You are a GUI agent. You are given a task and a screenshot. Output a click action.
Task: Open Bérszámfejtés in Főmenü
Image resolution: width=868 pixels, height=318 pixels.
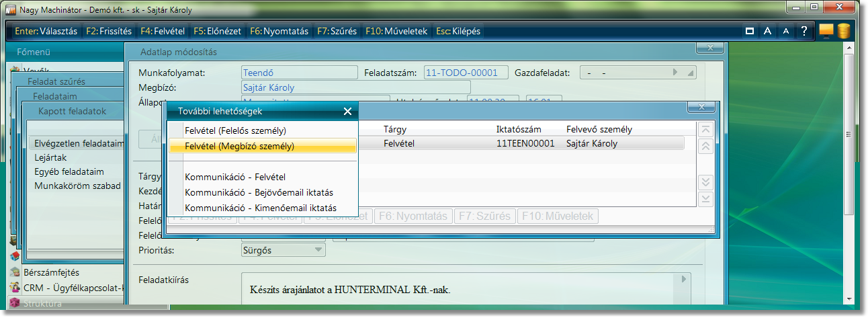pos(51,272)
